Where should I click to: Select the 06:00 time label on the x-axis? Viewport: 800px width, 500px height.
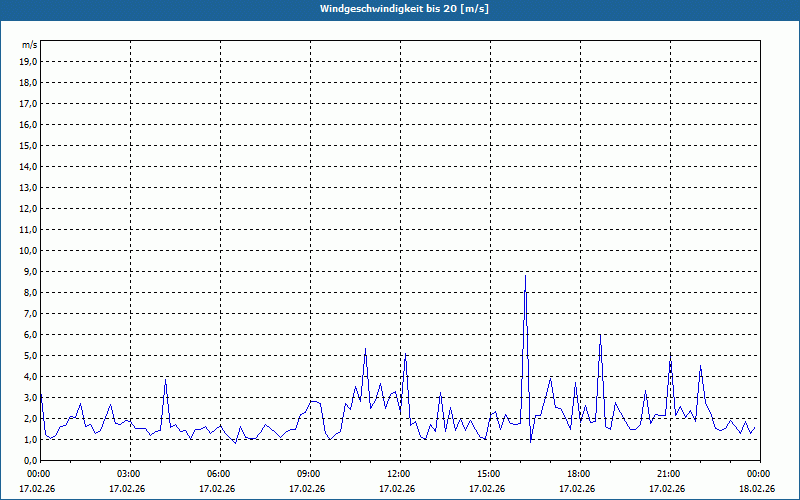pyautogui.click(x=218, y=473)
